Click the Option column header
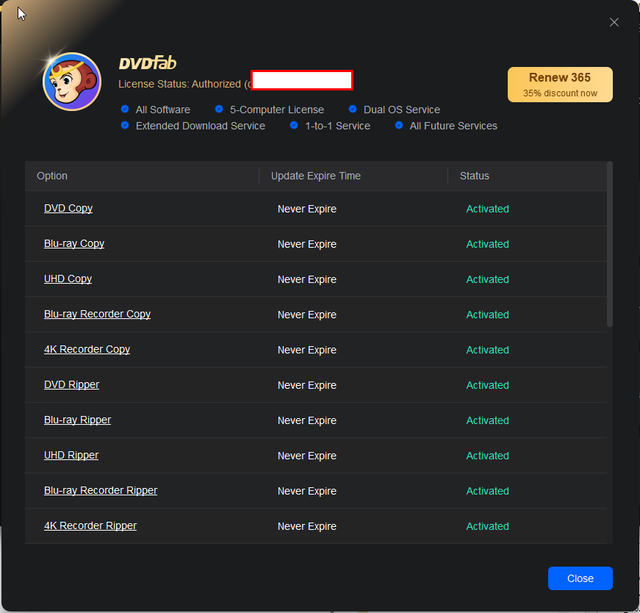 (52, 176)
